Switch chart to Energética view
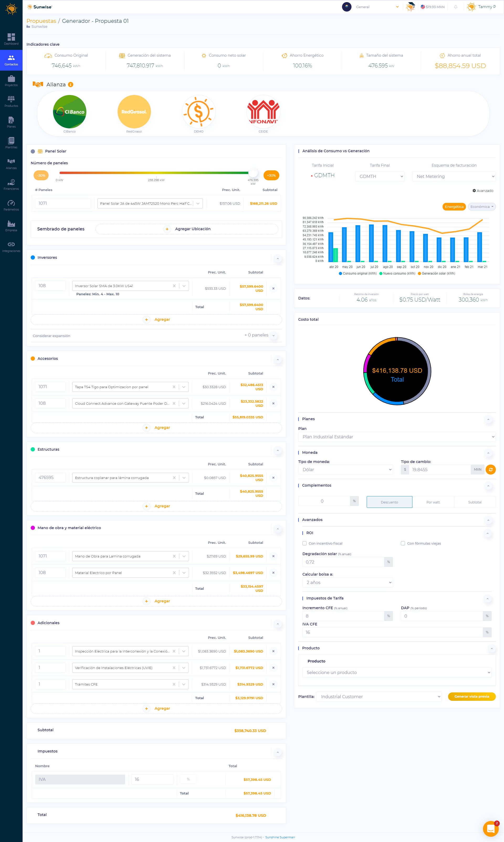Image resolution: width=504 pixels, height=842 pixels. pos(454,206)
